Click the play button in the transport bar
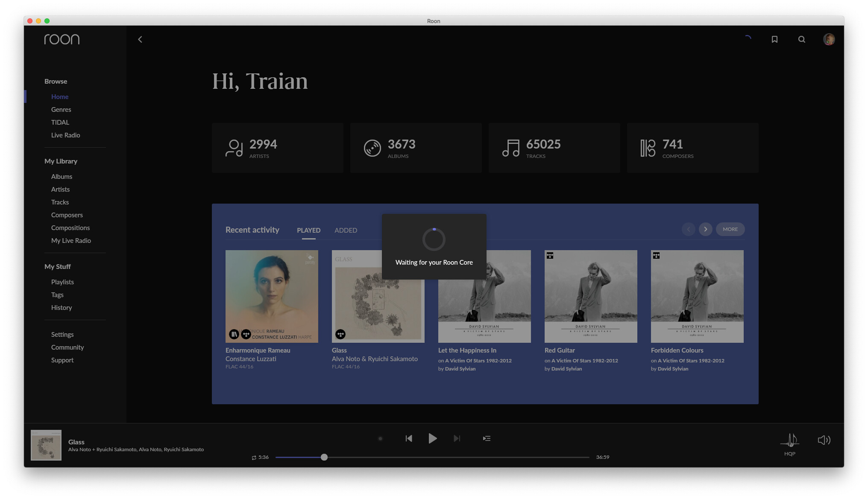This screenshot has height=499, width=868. pos(432,438)
